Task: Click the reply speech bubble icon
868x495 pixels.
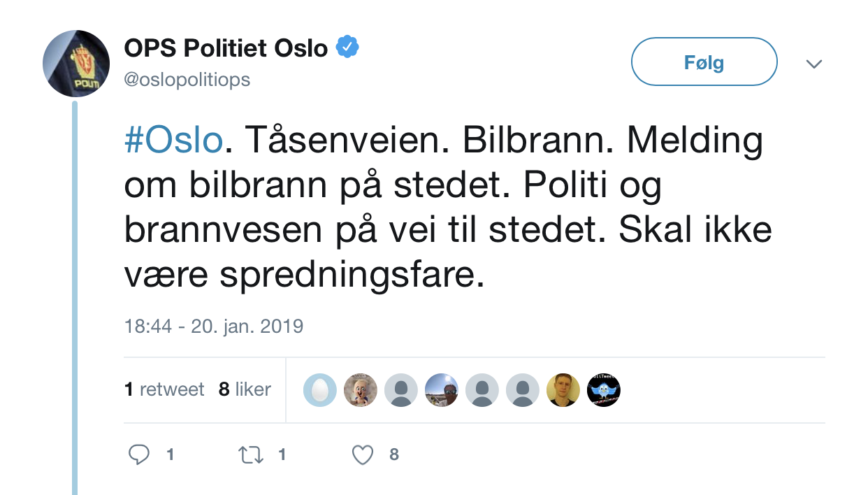Action: 140,455
